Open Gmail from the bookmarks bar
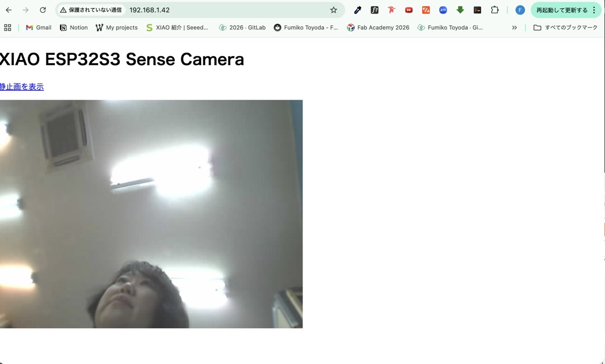This screenshot has width=605, height=364. point(38,27)
